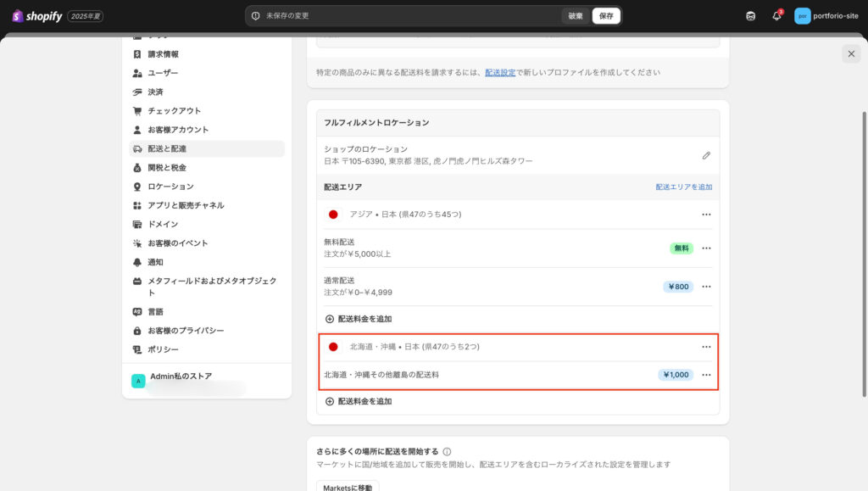Click the Sidekick icon beside the bell
Screen dimensions: 868x491
click(x=750, y=16)
